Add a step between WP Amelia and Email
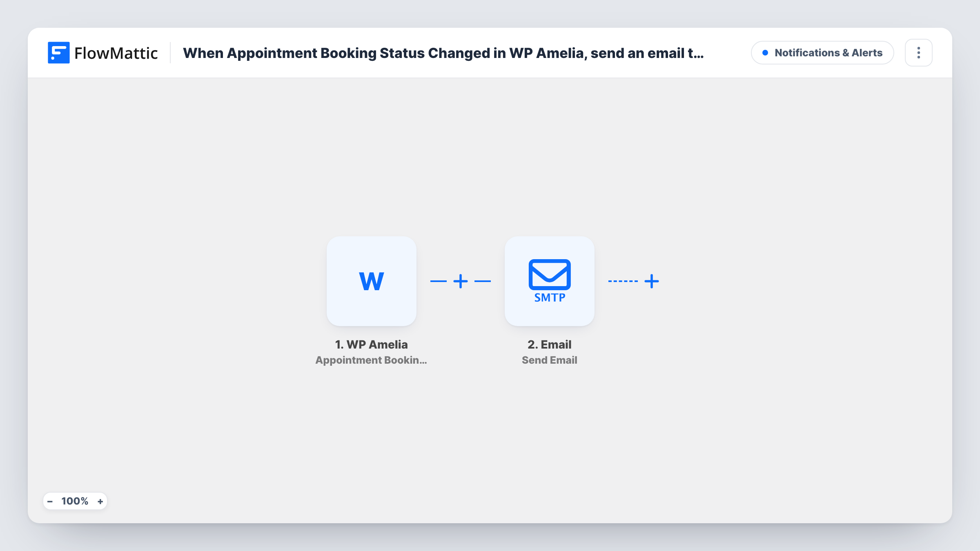Screen dimensions: 980x551 click(461, 281)
